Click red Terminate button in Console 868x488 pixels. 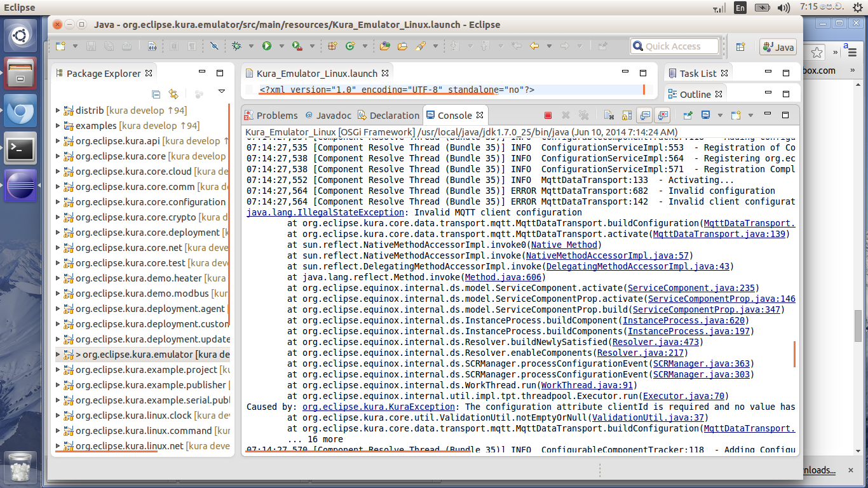pos(548,116)
